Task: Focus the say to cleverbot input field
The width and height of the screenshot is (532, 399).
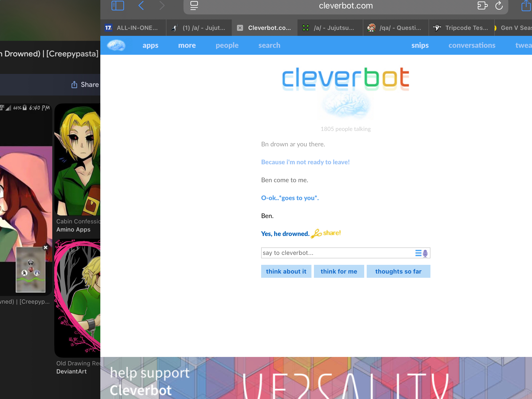Action: pyautogui.click(x=336, y=253)
